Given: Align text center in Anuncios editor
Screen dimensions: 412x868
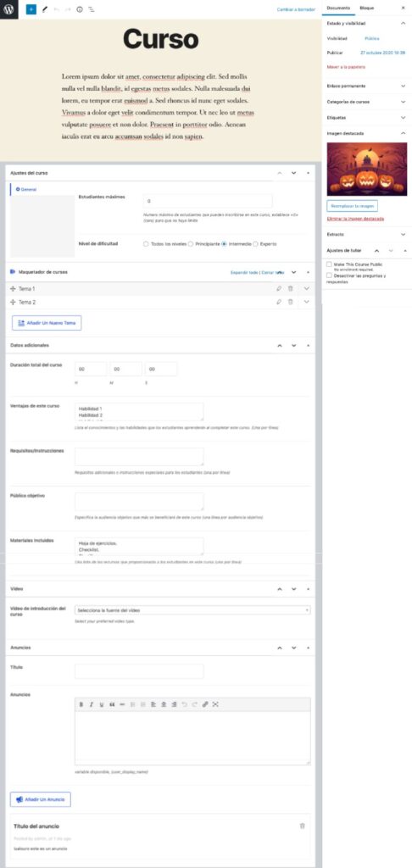Looking at the screenshot, I should click(x=164, y=704).
